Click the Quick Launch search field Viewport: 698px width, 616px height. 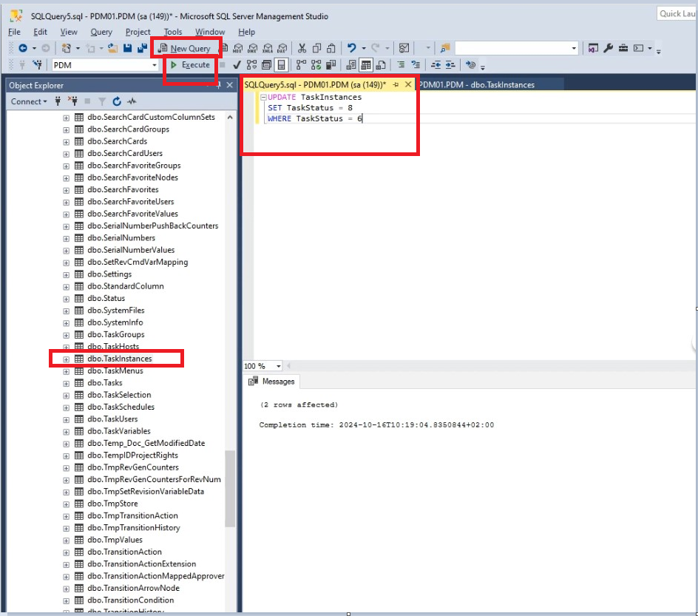tap(677, 14)
